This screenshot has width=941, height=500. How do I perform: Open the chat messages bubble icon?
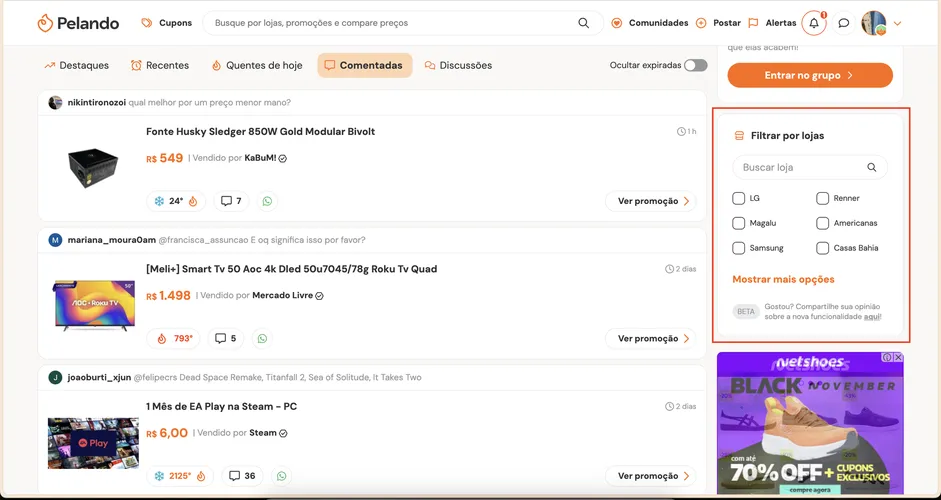[843, 23]
